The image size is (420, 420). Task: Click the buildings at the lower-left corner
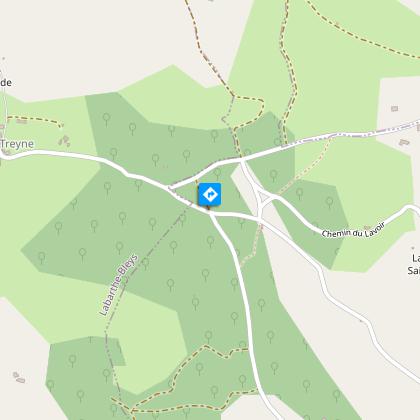pos(19,377)
